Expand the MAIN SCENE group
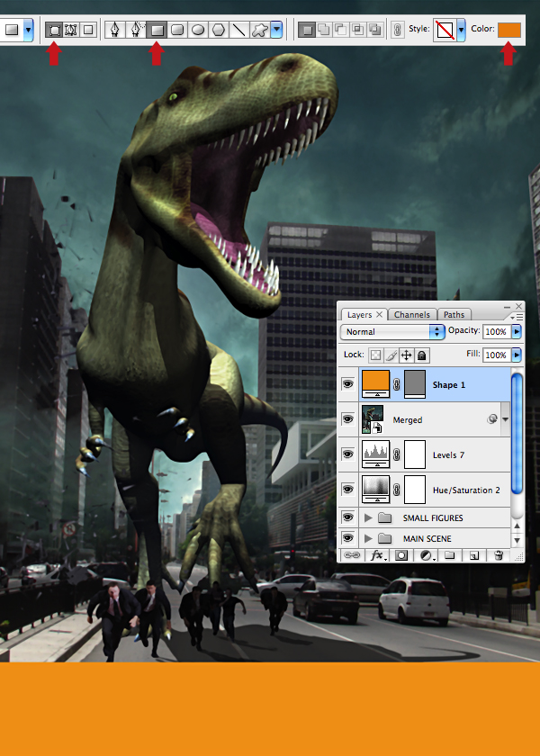The image size is (540, 756). click(368, 538)
